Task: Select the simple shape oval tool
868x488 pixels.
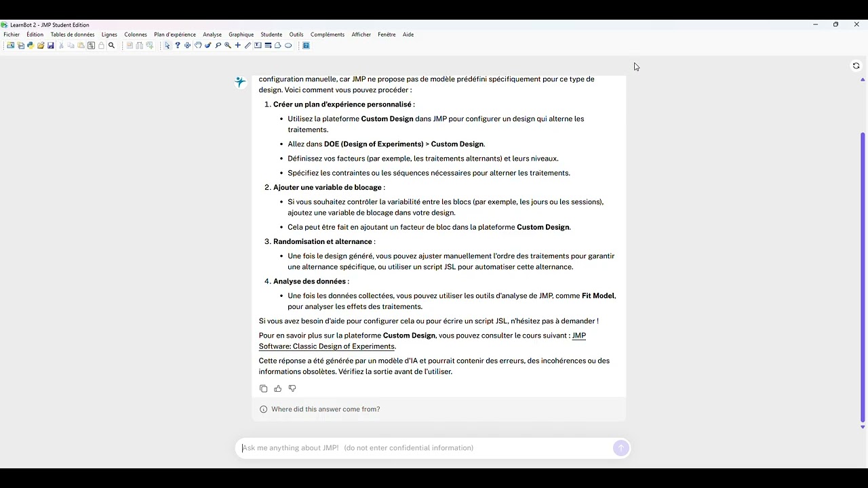Action: 288,45
